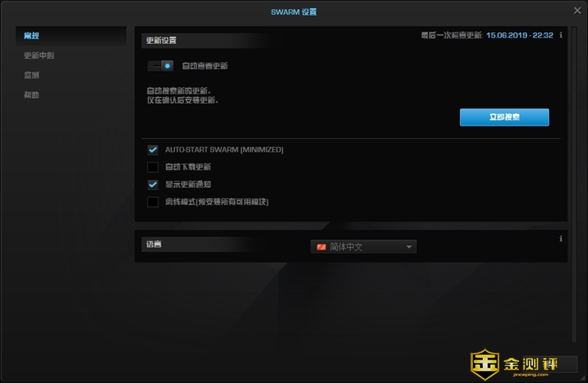Viewport: 588px width, 383px height.
Task: Click the 15.06.2019 - 22:32 timestamp
Action: point(519,35)
